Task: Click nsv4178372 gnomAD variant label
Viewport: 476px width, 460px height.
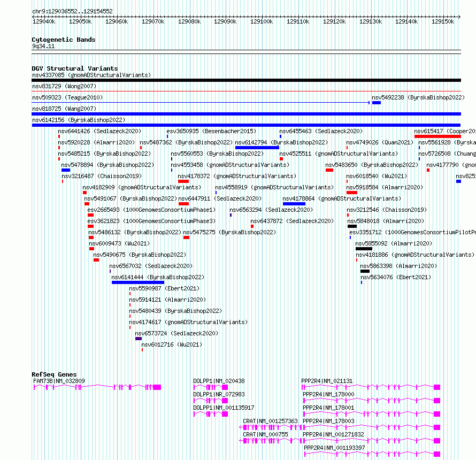Action: [x=237, y=176]
